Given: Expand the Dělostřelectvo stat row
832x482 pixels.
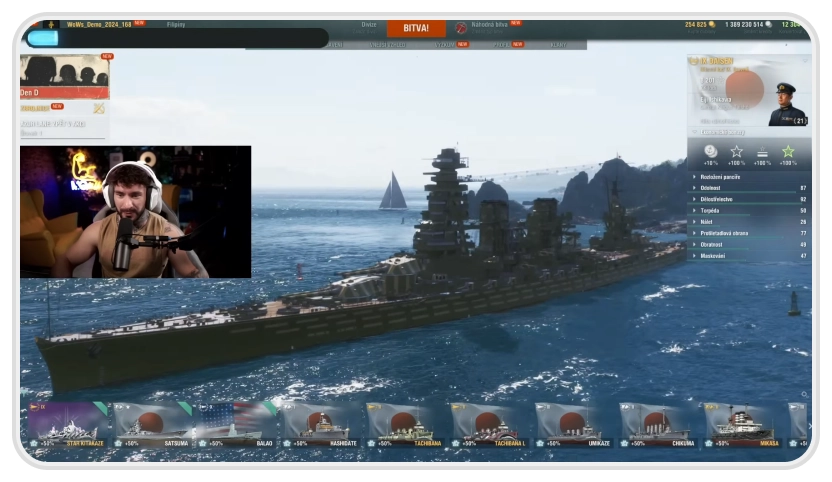Looking at the screenshot, I should (749, 200).
